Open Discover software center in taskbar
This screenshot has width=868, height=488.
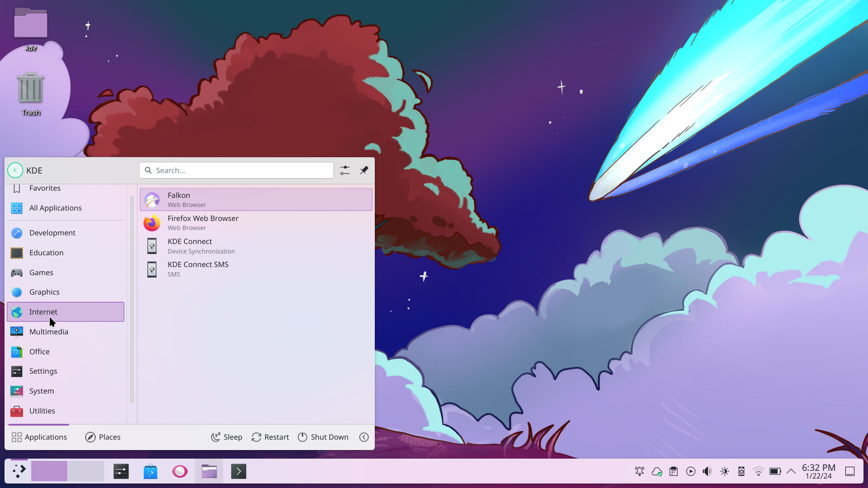[x=151, y=471]
